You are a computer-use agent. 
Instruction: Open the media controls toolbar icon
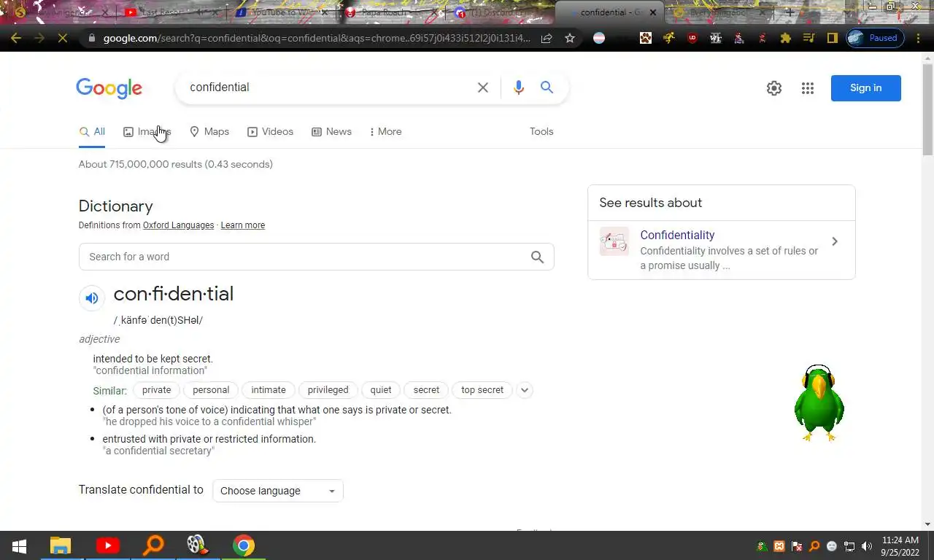coord(808,38)
